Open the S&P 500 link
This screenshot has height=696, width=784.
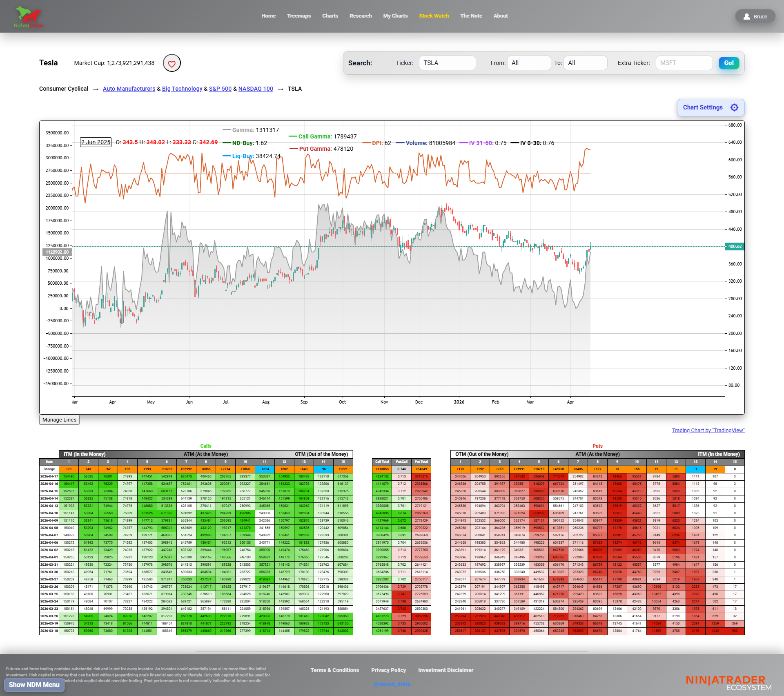220,89
